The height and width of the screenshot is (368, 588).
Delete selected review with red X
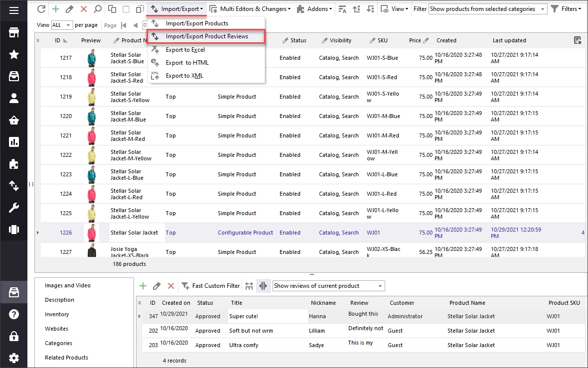coord(171,286)
